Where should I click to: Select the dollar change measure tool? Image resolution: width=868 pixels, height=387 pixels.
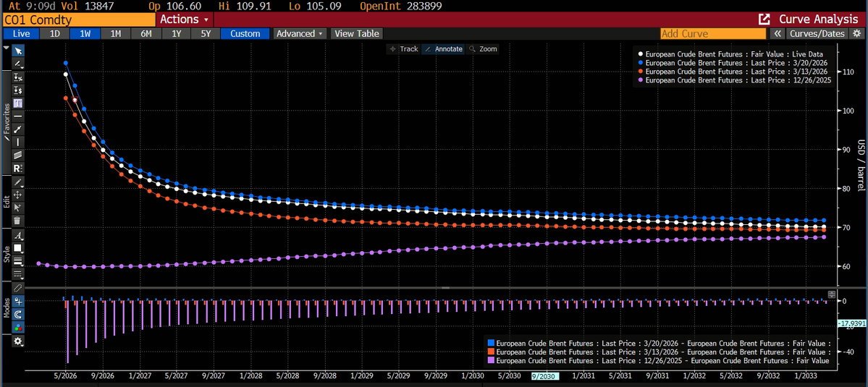pyautogui.click(x=17, y=90)
